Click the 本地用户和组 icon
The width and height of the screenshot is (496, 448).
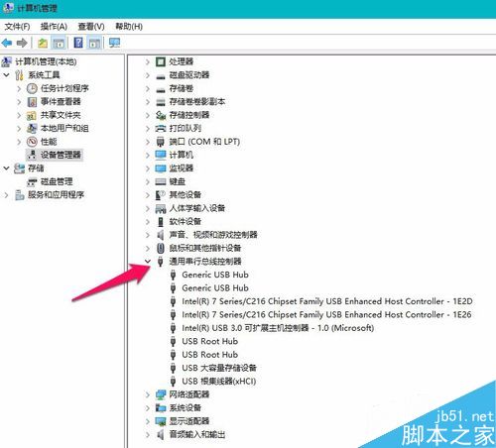click(32, 129)
